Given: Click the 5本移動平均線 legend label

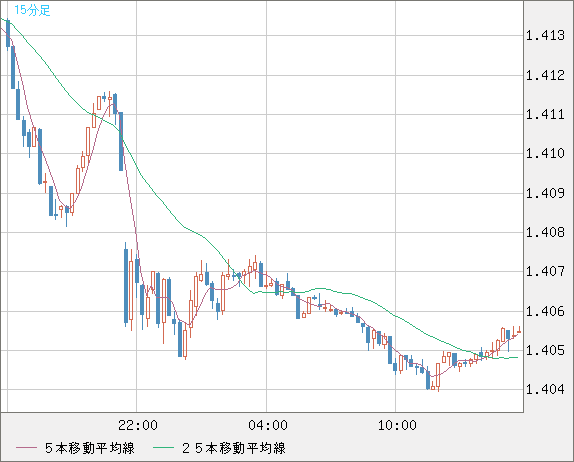Looking at the screenshot, I should [90, 448].
